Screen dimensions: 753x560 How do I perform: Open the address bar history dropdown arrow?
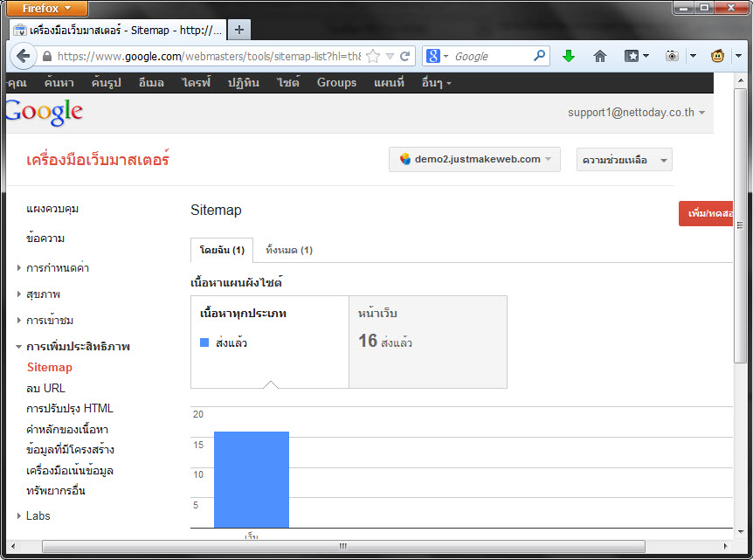point(390,56)
